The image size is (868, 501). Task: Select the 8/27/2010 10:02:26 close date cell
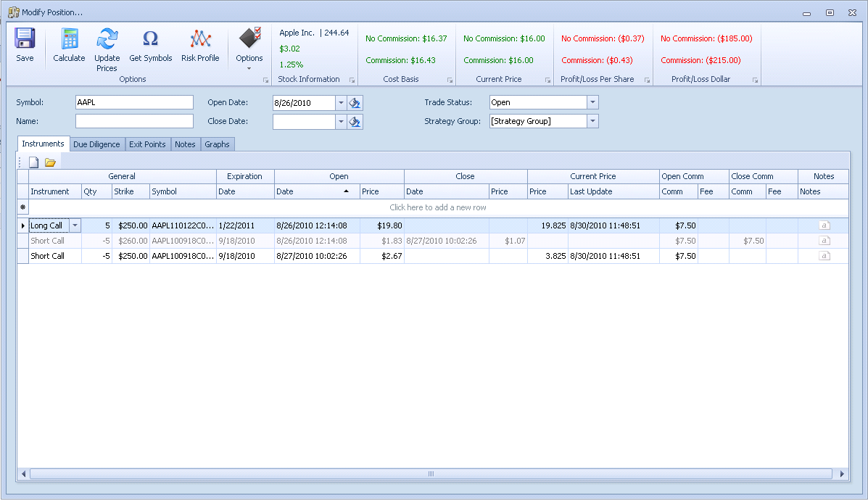(447, 241)
